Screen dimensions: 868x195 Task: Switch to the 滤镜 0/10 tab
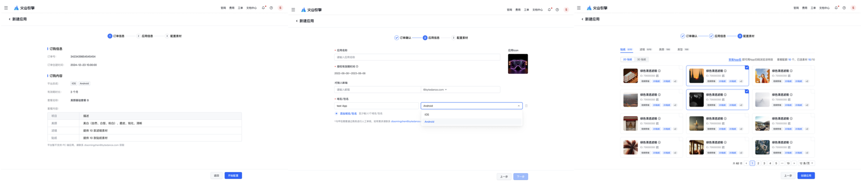pos(645,49)
